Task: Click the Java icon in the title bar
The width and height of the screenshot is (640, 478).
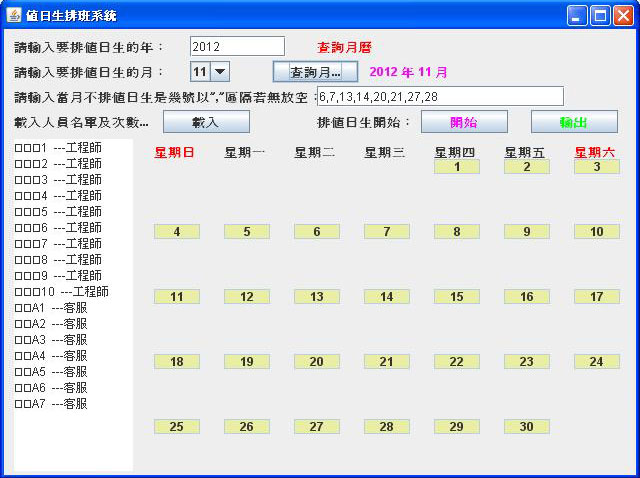Action: [13, 16]
